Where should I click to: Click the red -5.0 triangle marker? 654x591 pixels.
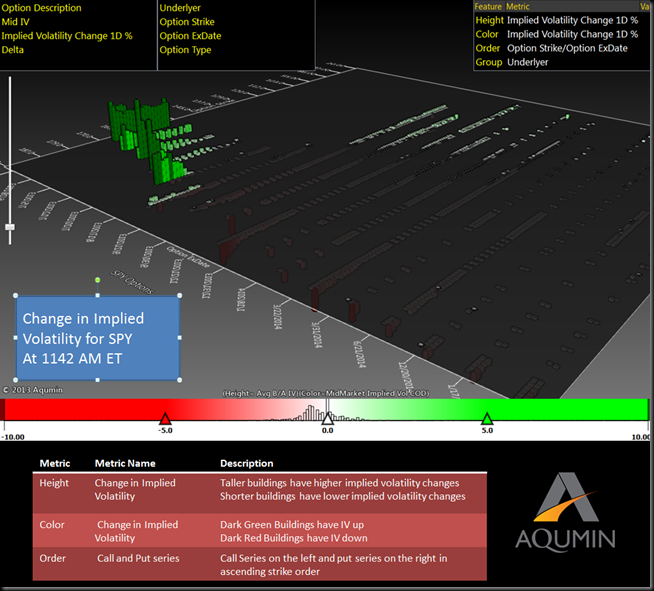point(165,418)
